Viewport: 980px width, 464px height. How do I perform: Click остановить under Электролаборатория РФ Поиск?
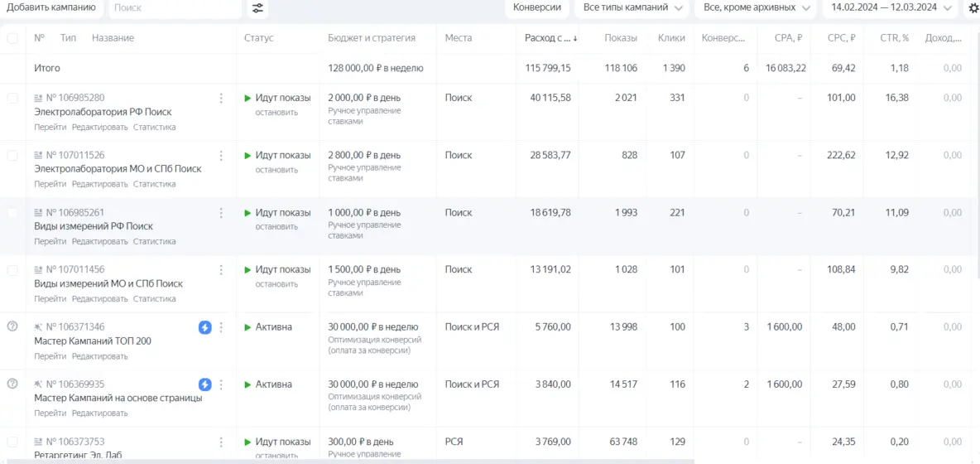click(x=276, y=113)
